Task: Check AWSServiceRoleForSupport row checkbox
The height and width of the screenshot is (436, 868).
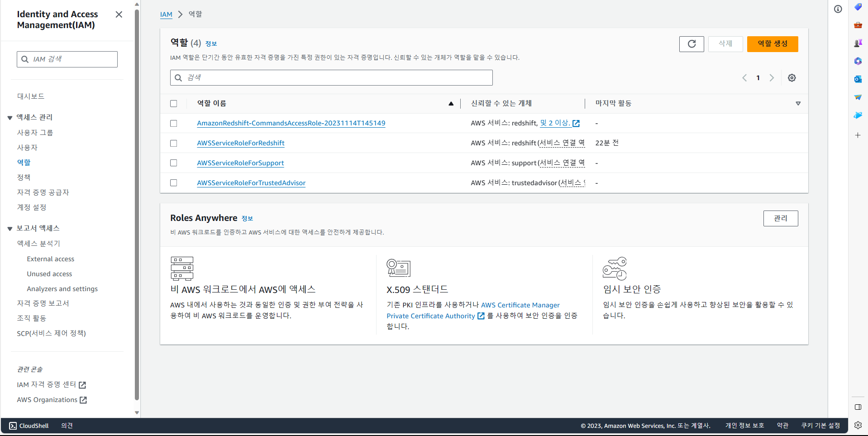Action: point(174,163)
